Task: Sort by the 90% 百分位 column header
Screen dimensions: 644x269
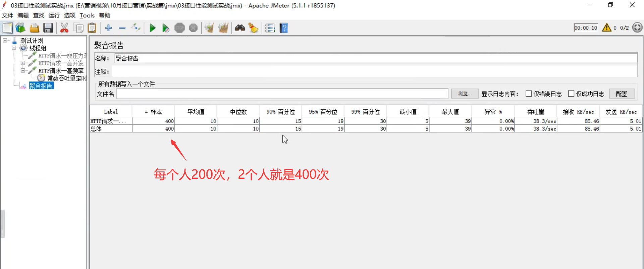Action: (x=281, y=112)
